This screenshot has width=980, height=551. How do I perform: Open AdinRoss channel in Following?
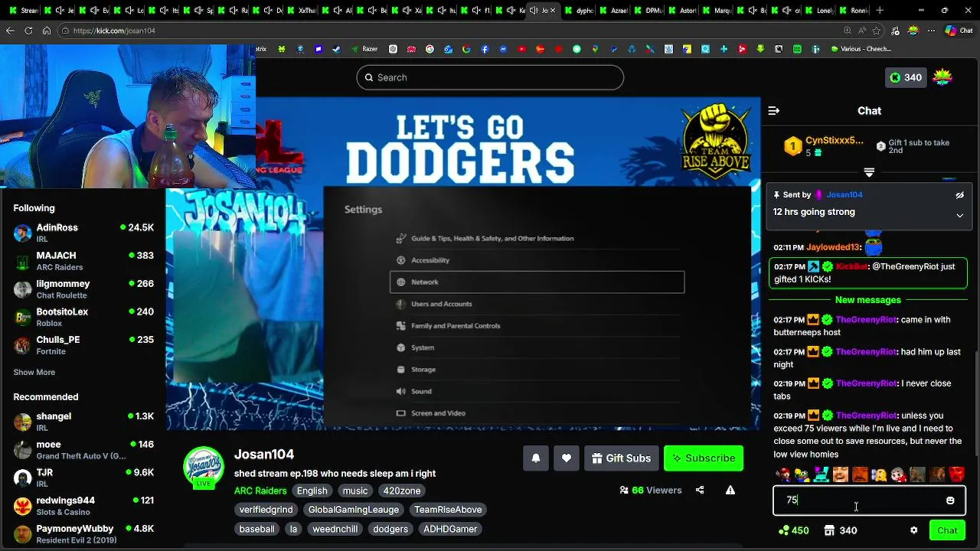pyautogui.click(x=83, y=233)
